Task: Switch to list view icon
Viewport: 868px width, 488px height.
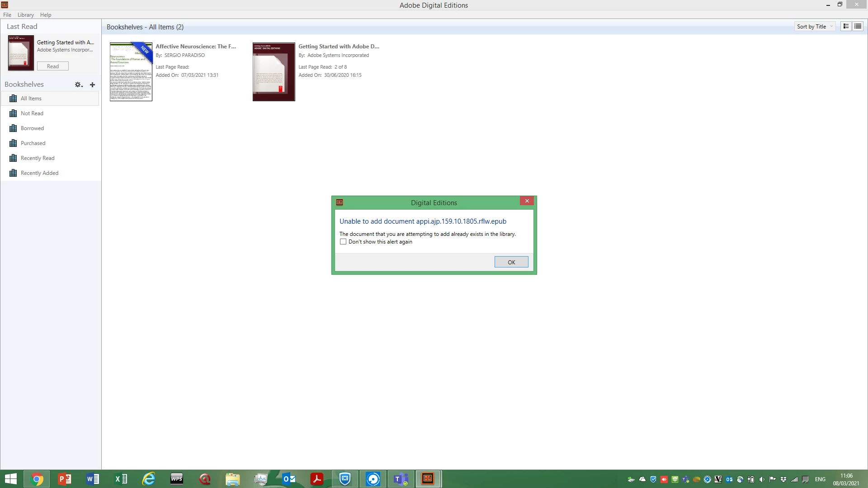Action: tap(858, 26)
